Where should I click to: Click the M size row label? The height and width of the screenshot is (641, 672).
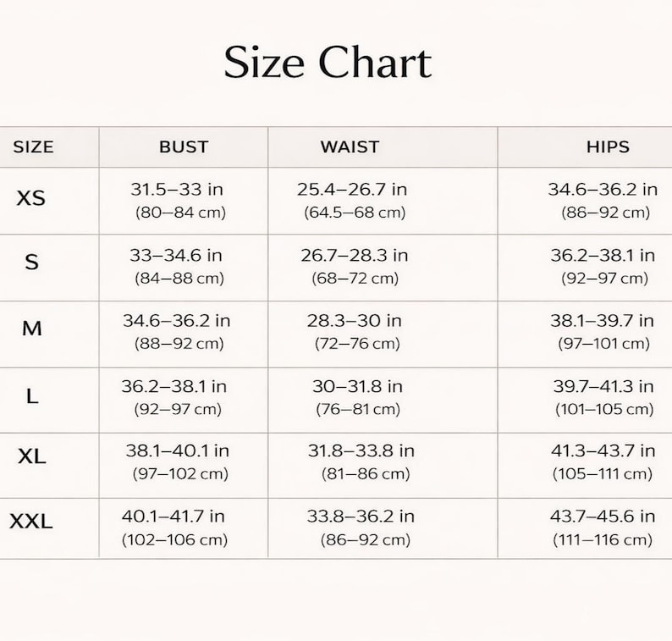tap(31, 329)
